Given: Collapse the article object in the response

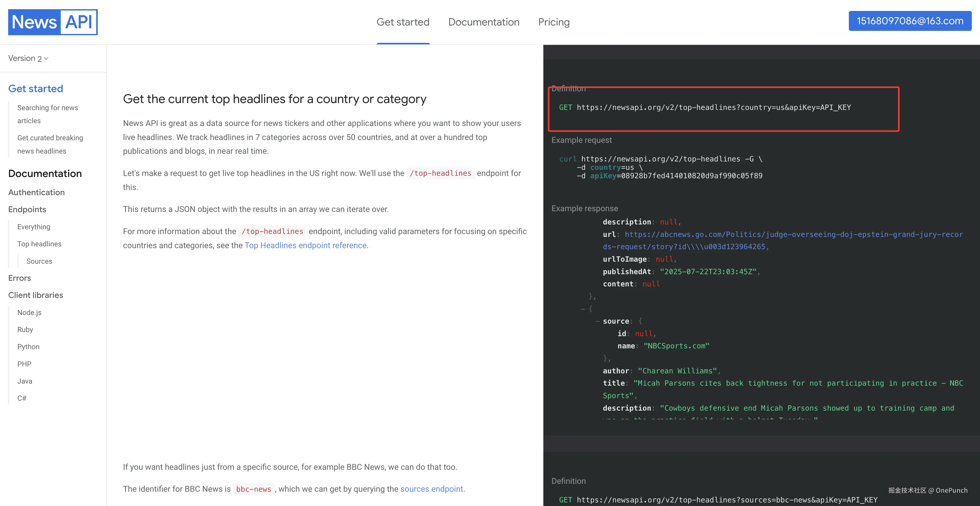Looking at the screenshot, I should 583,309.
